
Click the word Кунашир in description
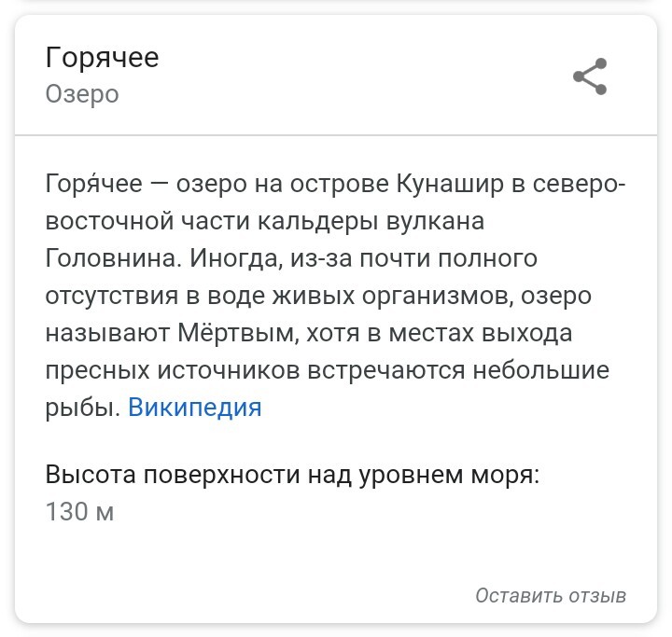tap(450, 185)
